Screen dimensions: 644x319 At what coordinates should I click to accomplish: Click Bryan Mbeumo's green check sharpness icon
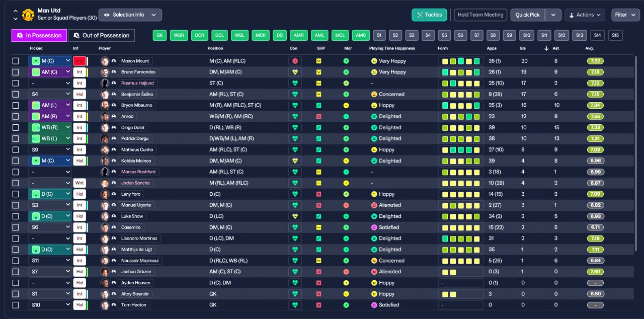point(318,105)
